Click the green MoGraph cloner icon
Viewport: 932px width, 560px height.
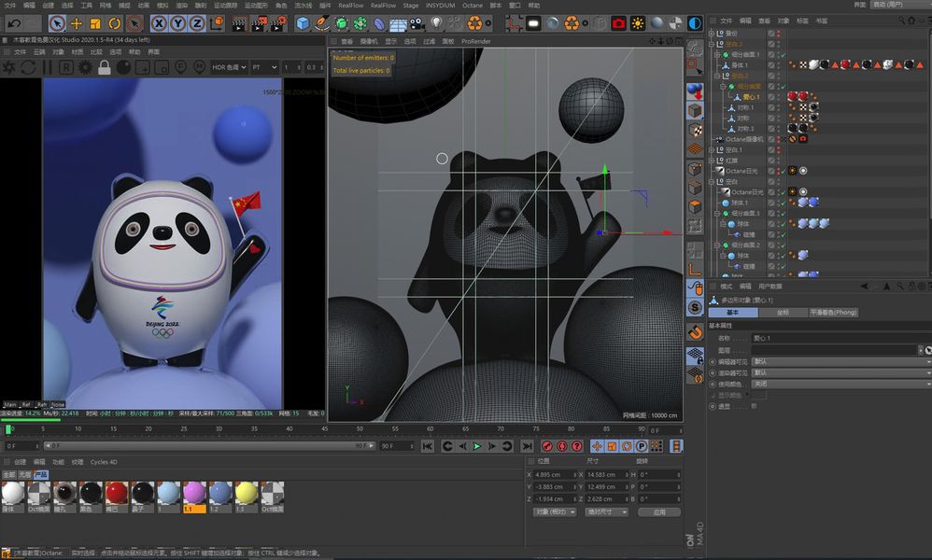(360, 23)
